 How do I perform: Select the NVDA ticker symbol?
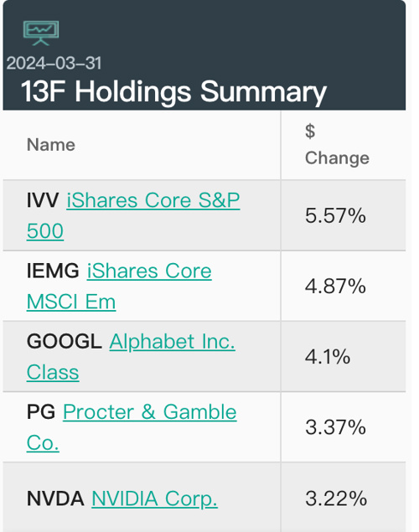[x=55, y=498]
